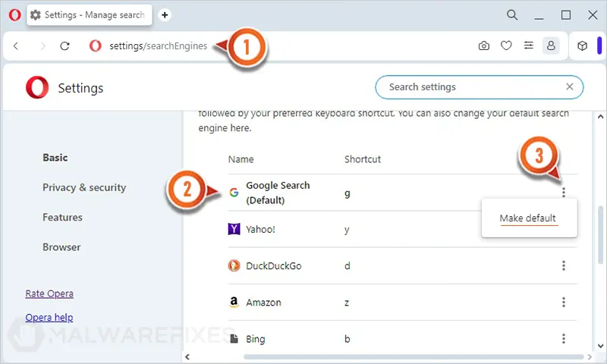This screenshot has height=364, width=607.
Task: Click the horizontal scrollbar left arrow
Action: 187,356
